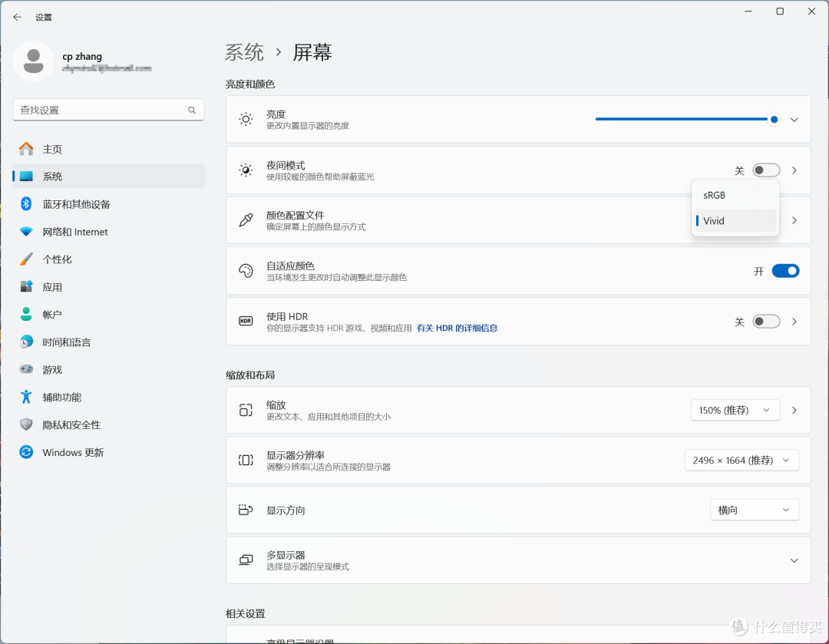Click the 颜色配置文件 row label

295,215
